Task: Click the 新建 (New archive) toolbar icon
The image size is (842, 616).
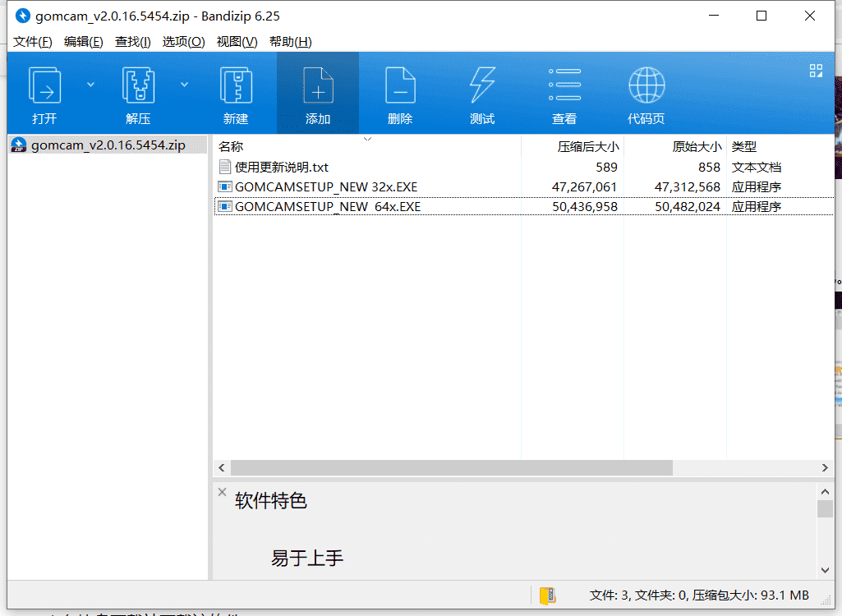Action: (x=237, y=85)
